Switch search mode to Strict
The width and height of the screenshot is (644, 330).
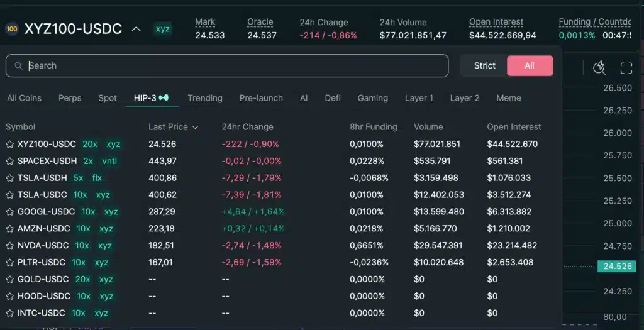click(x=484, y=66)
